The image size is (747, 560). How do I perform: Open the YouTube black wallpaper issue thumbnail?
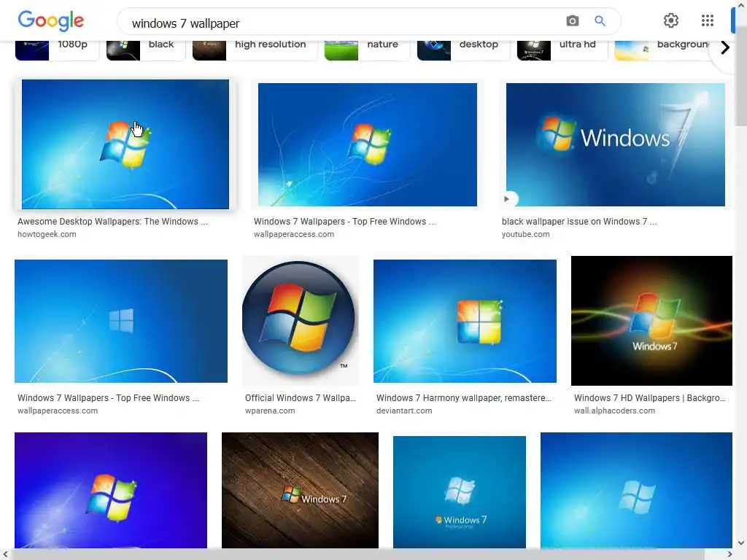pos(616,145)
